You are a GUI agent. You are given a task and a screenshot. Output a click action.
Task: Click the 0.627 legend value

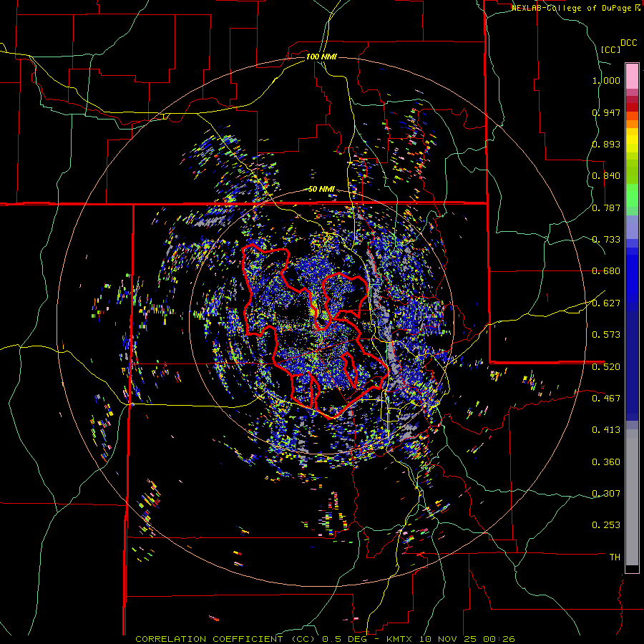[606, 303]
